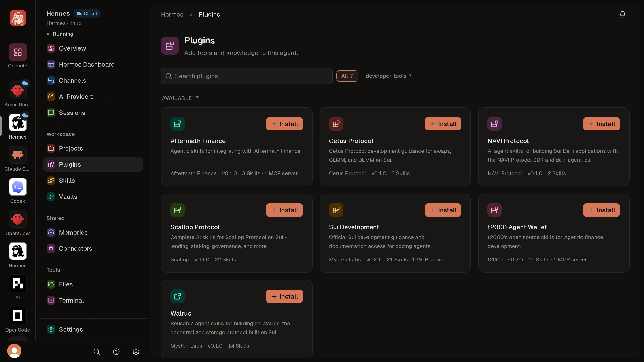
Task: Install the Cetus Protocol plugin
Action: tap(443, 124)
